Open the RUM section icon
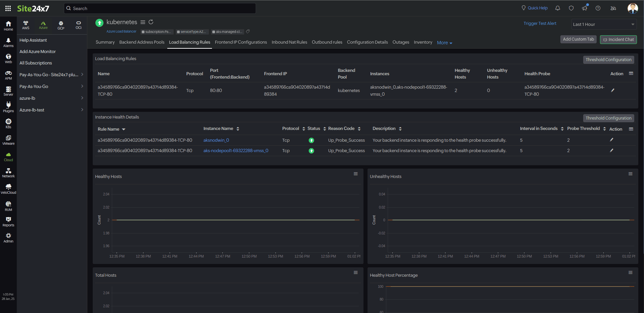This screenshot has height=313, width=644. click(8, 204)
